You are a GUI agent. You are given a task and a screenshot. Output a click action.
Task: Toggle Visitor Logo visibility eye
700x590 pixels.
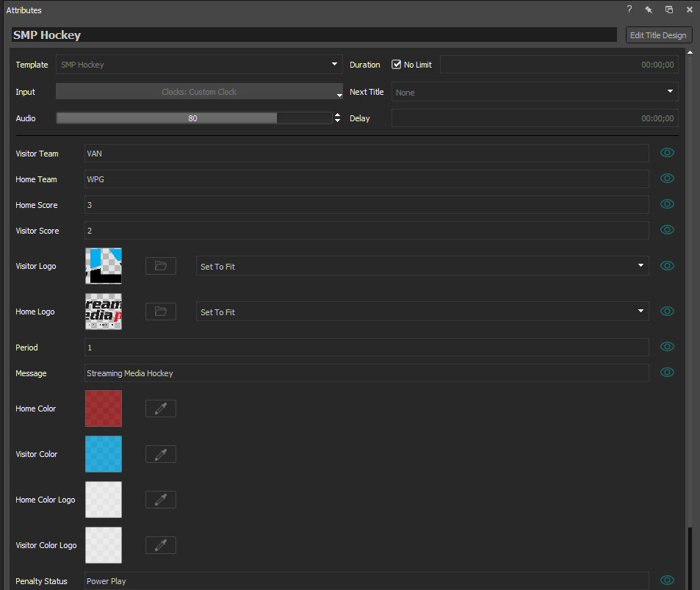point(667,266)
